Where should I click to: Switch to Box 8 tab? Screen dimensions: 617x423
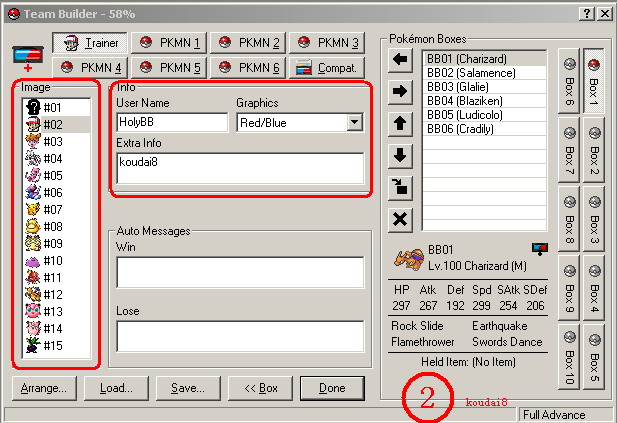tap(569, 218)
